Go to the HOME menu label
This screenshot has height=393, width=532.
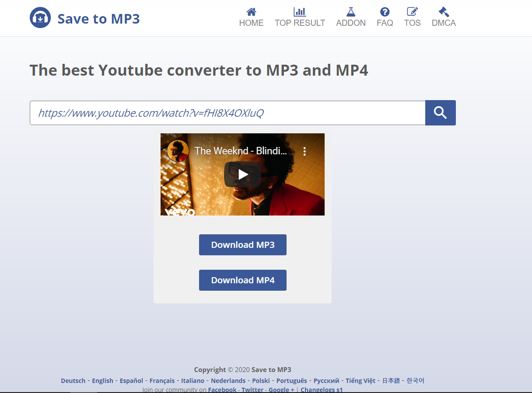[251, 23]
